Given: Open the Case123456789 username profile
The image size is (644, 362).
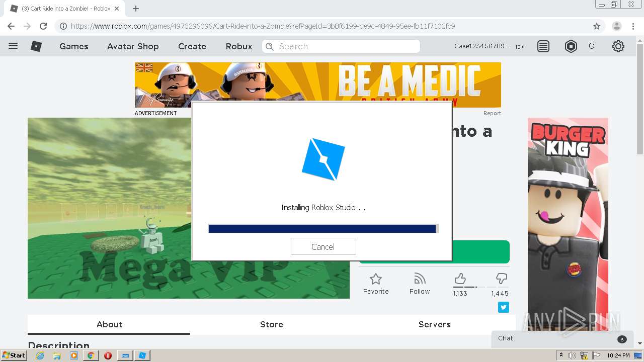Looking at the screenshot, I should 481,46.
